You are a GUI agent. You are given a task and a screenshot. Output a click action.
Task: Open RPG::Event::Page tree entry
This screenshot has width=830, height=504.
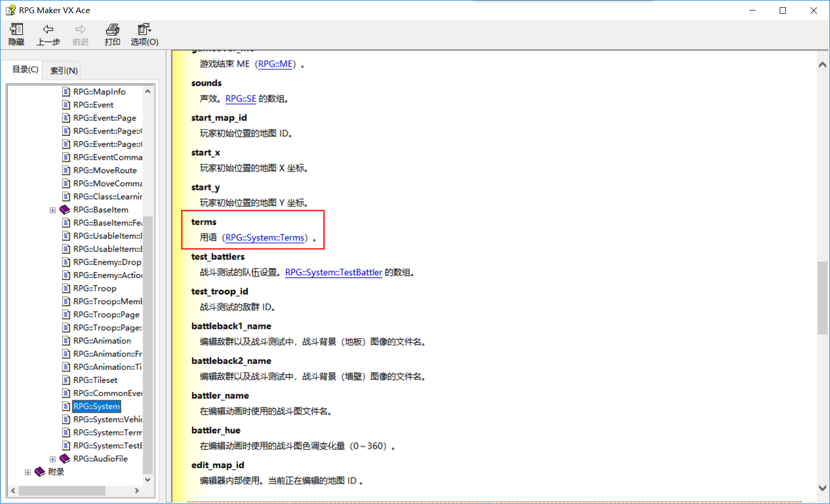point(104,118)
